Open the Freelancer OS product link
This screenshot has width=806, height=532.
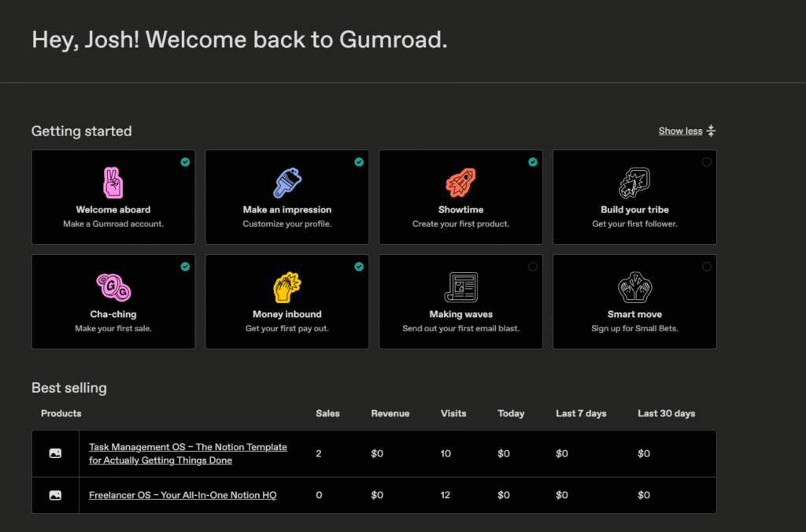183,495
